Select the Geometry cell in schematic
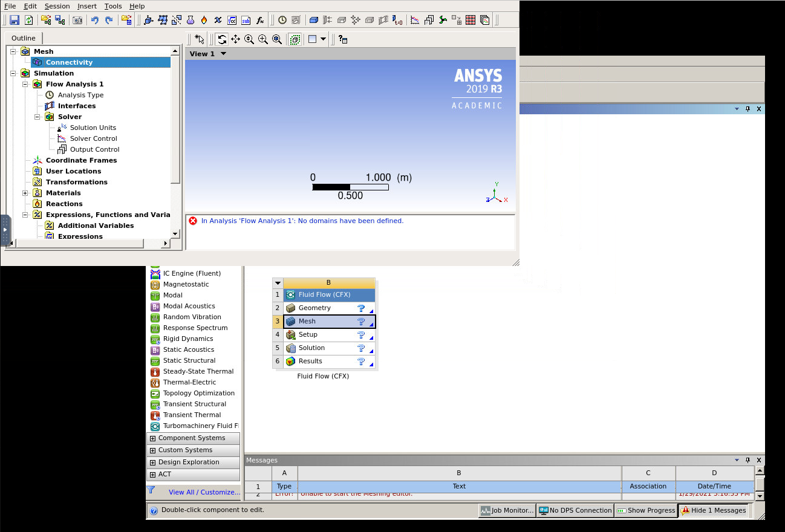This screenshot has height=532, width=785. pyautogui.click(x=329, y=308)
